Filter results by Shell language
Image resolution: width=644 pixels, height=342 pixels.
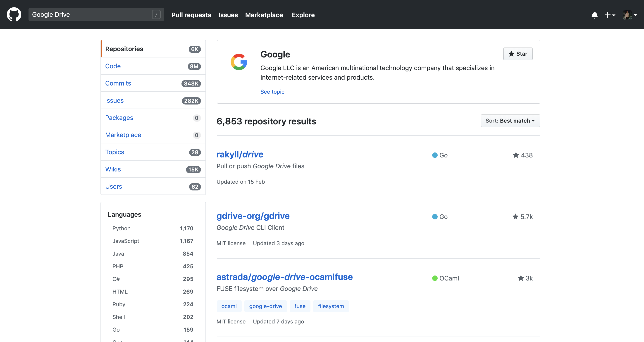[x=153, y=317]
